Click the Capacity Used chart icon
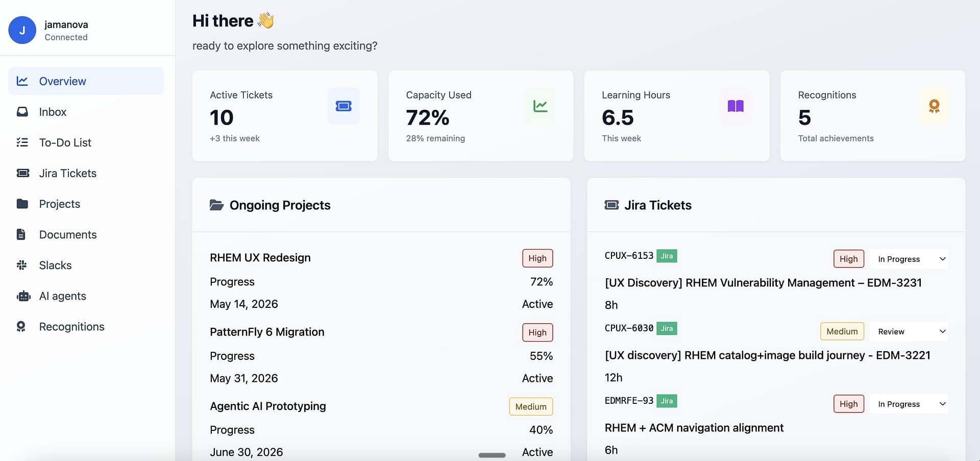This screenshot has height=461, width=980. [x=540, y=106]
